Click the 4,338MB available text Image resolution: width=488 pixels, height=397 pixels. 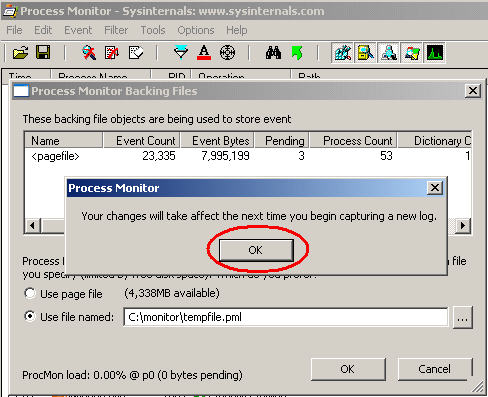click(x=172, y=293)
